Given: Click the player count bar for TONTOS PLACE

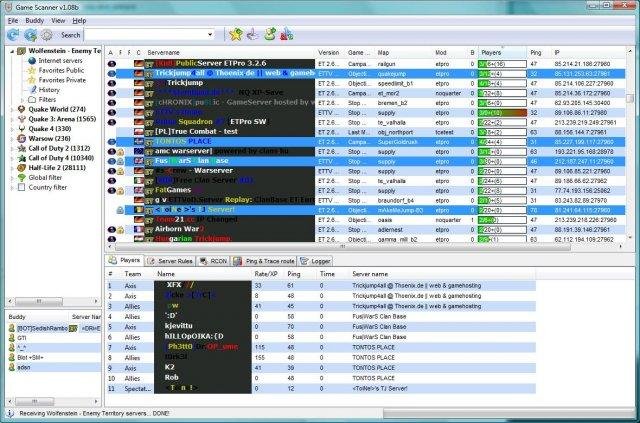Looking at the screenshot, I should tap(502, 142).
